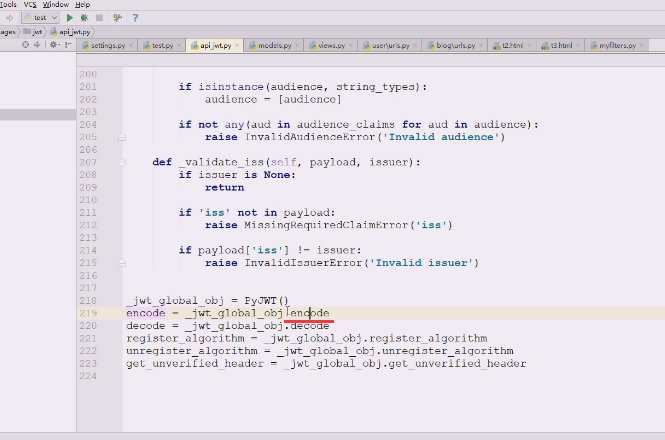
Task: Click 'InvalidIssuerError' on line 215
Action: [x=303, y=263]
